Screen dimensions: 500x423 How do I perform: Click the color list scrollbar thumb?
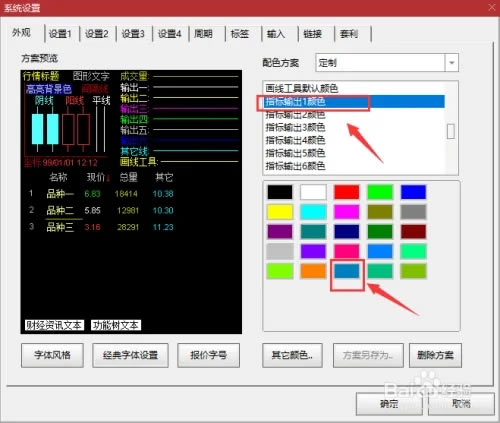pos(451,131)
